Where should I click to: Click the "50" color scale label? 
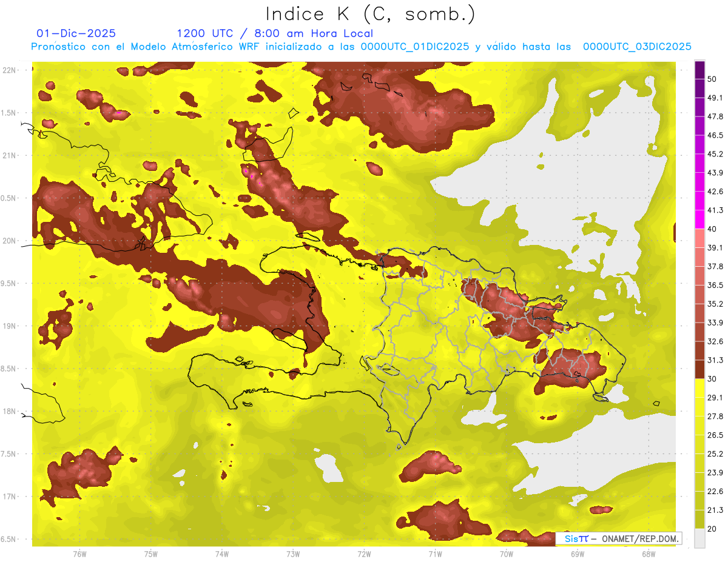tap(712, 79)
